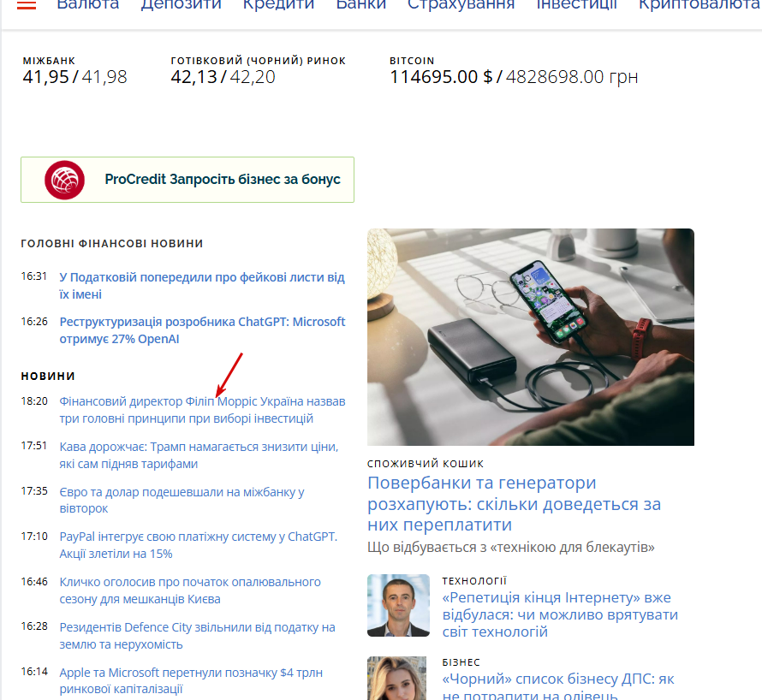Screen dimensions: 762x700
Task: Open Чорний список бізнесу ДПС article
Action: point(558,687)
